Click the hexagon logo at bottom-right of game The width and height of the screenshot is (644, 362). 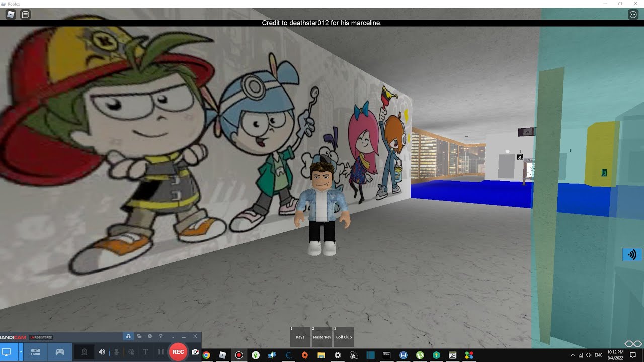coord(633,343)
